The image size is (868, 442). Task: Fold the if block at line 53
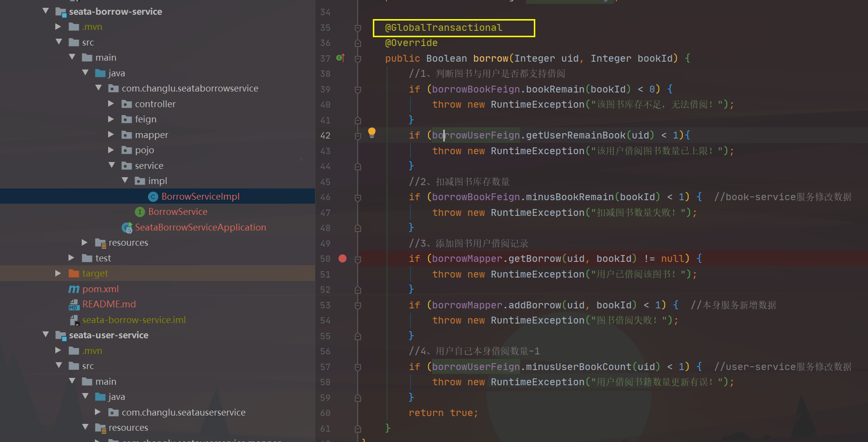pos(358,305)
